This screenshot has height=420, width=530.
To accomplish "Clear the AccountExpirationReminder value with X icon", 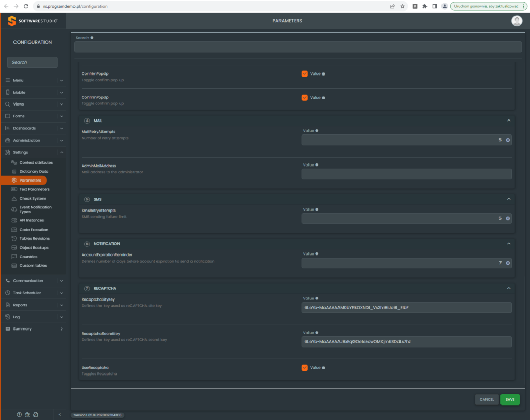I will [508, 263].
